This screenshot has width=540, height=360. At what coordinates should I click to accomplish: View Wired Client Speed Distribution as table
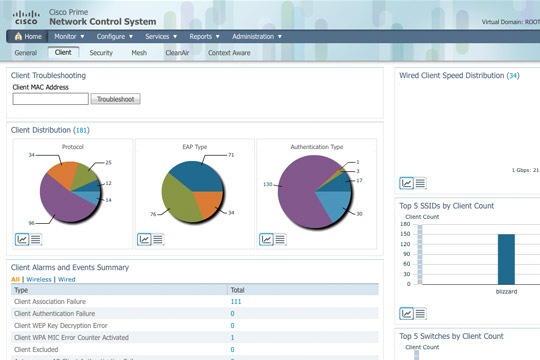[x=420, y=183]
